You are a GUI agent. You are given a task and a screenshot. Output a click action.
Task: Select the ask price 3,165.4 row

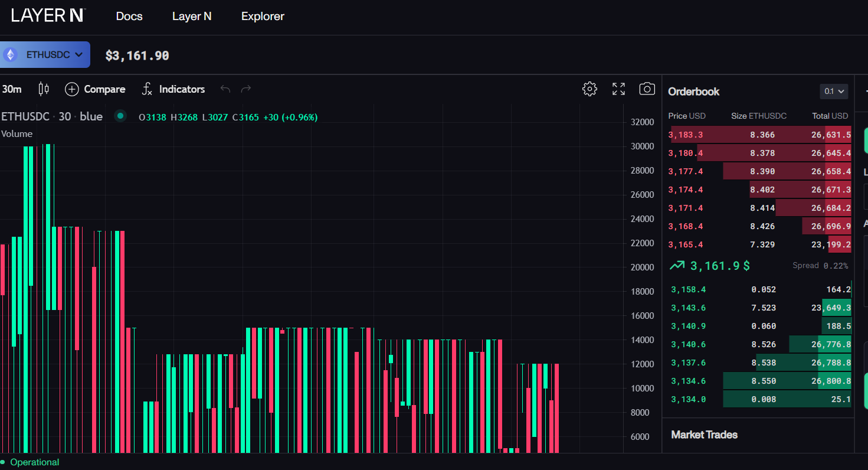click(x=759, y=244)
